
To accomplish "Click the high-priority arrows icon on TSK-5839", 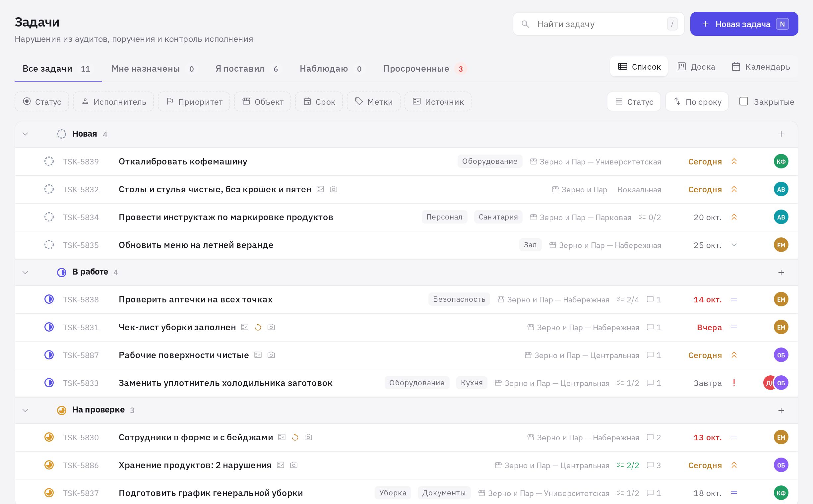I will click(x=734, y=161).
